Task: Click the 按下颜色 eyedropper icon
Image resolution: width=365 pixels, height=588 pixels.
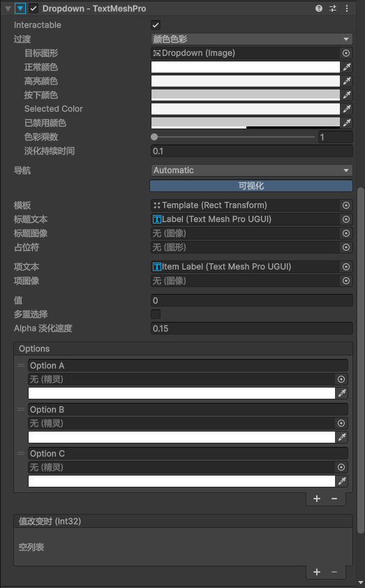Action: 347,95
